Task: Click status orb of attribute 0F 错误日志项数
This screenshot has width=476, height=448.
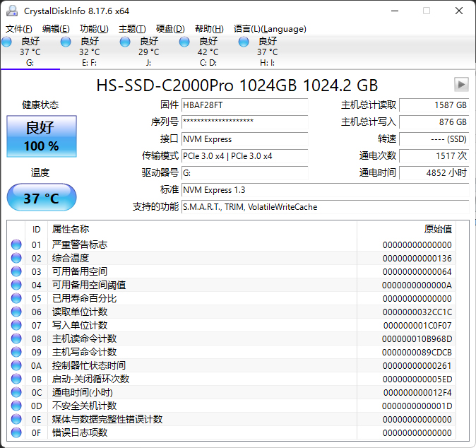Action: point(16,432)
